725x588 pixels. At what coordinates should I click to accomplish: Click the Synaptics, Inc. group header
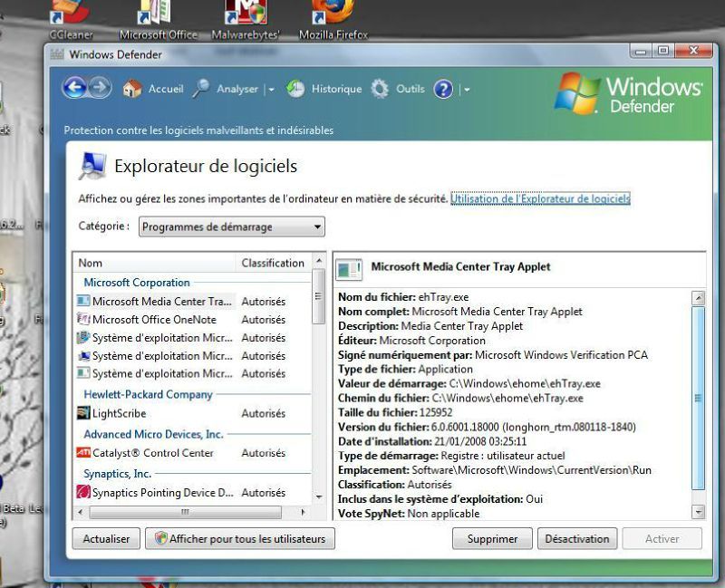118,474
